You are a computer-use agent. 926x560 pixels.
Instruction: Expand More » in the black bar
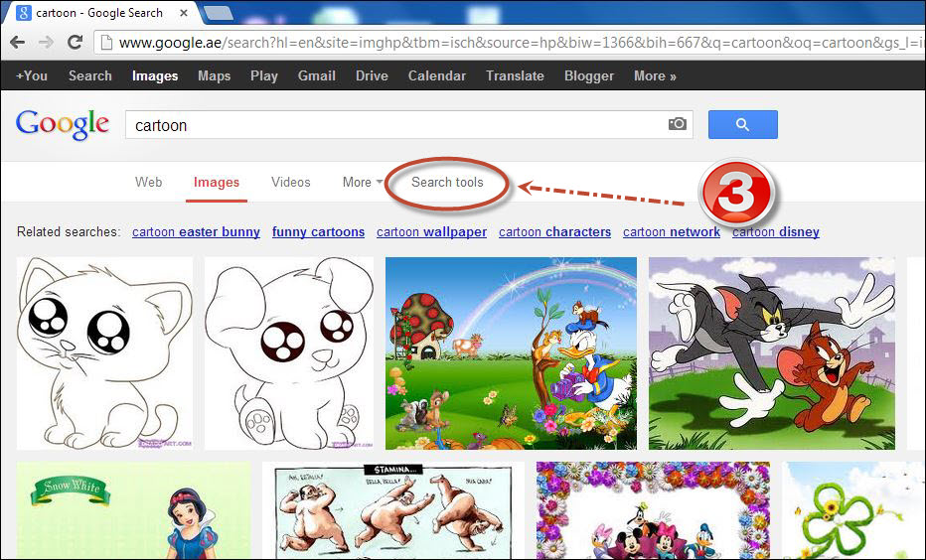(x=655, y=75)
